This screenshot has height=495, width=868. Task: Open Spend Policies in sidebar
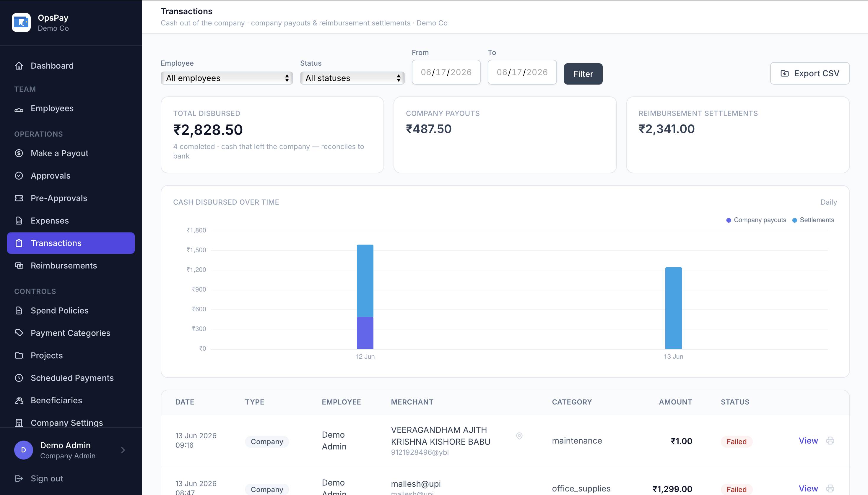tap(71, 310)
